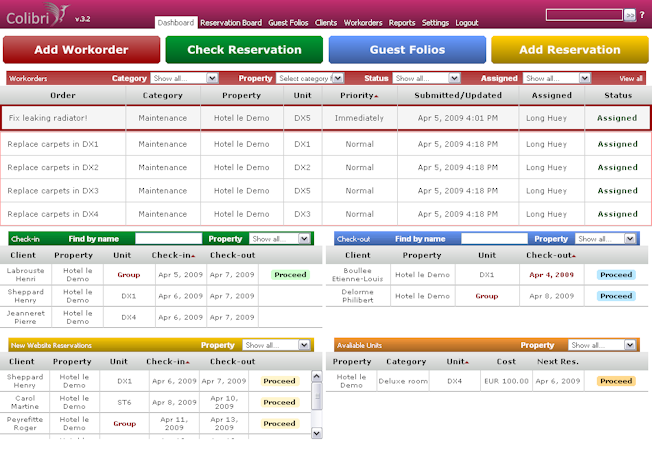Click the website reservations scrollbar thumb

click(x=316, y=396)
